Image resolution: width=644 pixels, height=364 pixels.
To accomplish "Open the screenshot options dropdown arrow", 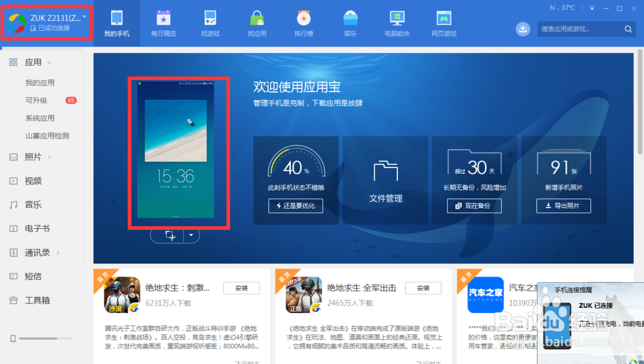I will [x=191, y=235].
